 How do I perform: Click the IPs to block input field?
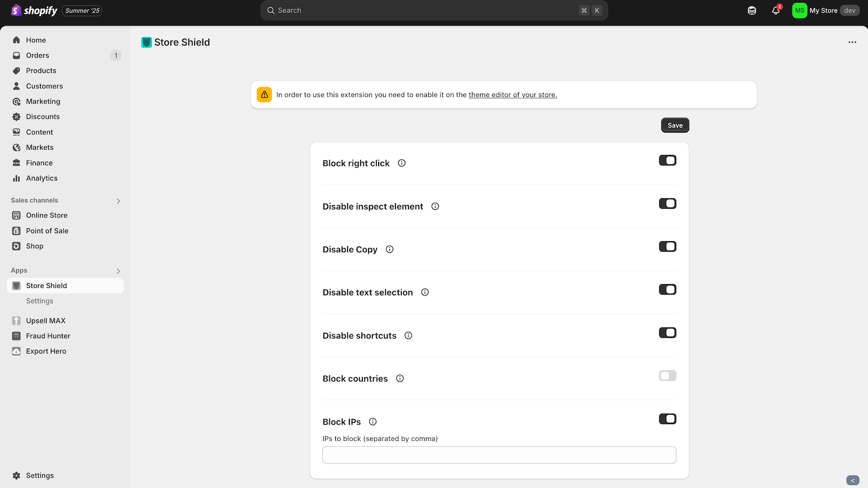[x=499, y=455]
